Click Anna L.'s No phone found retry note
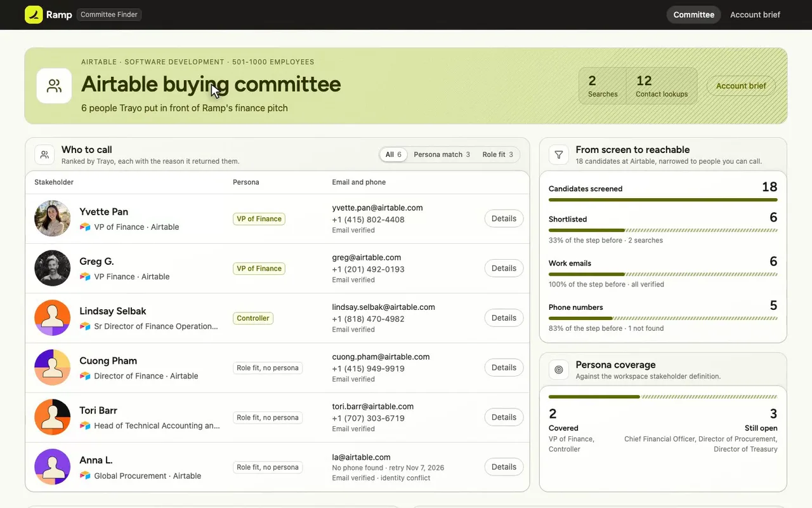The height and width of the screenshot is (508, 812). point(388,468)
